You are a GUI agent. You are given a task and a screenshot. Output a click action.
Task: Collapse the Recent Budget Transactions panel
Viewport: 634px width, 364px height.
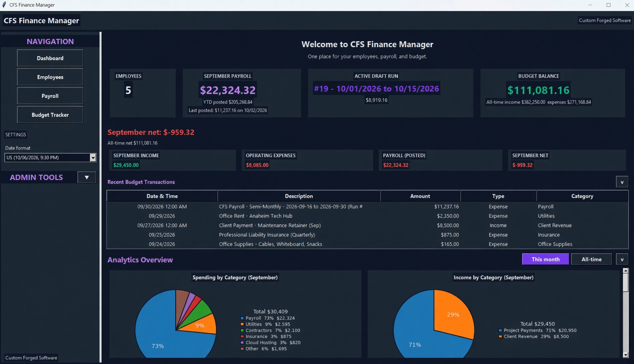pyautogui.click(x=622, y=182)
